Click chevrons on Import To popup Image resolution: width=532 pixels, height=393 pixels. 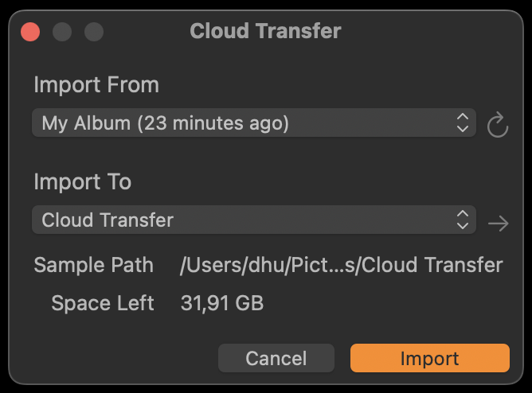click(x=463, y=220)
